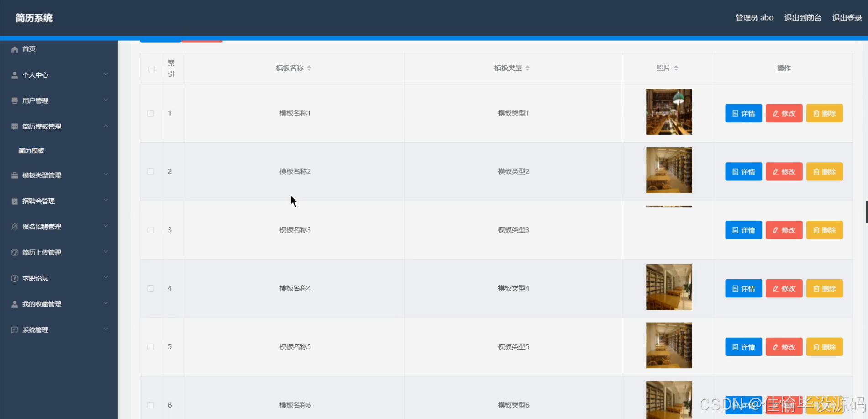Click the briefcase icon beside 模板类型管理
The height and width of the screenshot is (419, 868).
coord(15,175)
